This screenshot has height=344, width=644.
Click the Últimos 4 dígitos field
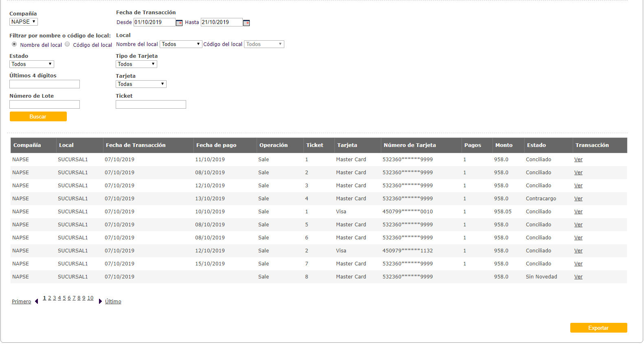coord(44,84)
